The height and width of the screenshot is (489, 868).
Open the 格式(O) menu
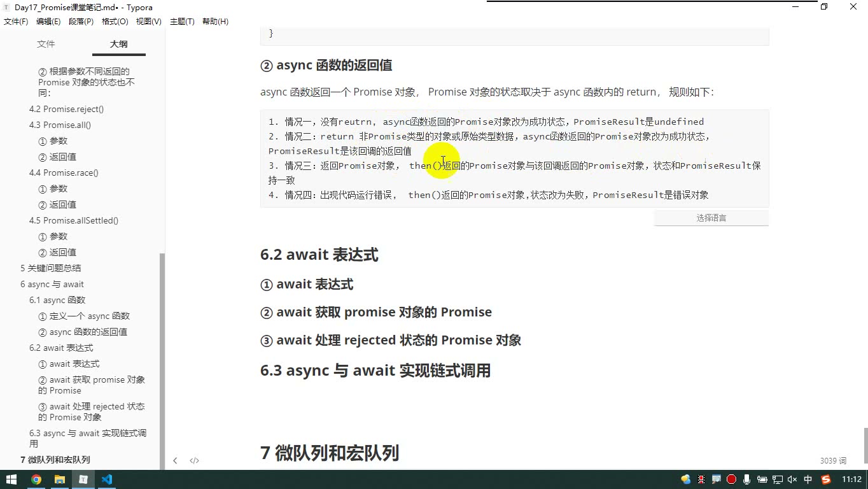[115, 22]
